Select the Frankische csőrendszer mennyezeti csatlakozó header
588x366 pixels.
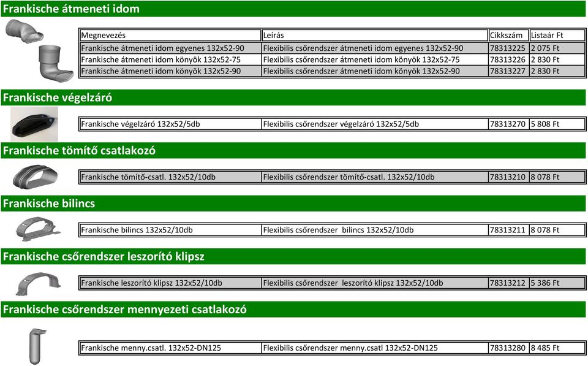pyautogui.click(x=293, y=309)
